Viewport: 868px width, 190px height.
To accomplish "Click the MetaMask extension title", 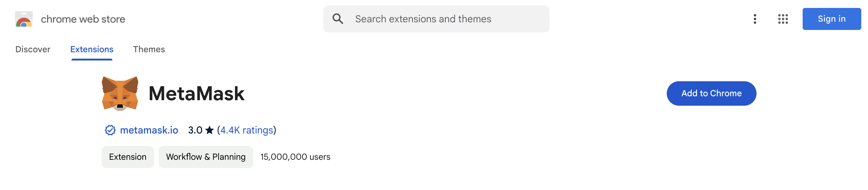I will click(196, 93).
